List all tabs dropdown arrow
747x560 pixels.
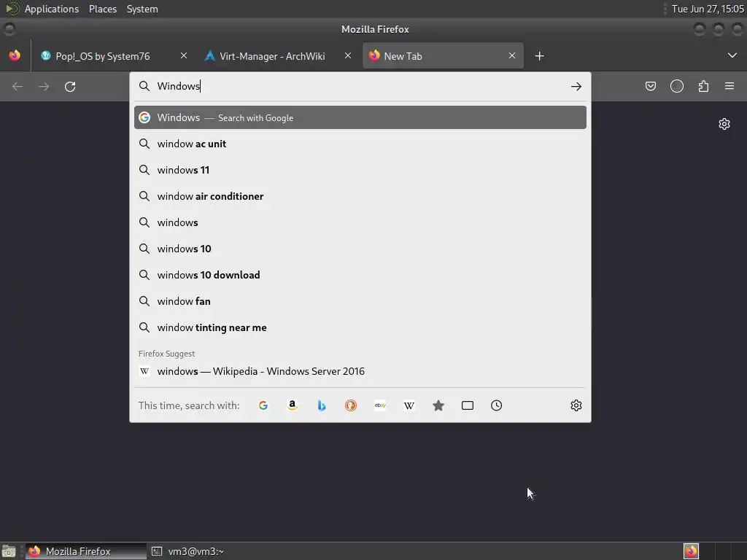pyautogui.click(x=732, y=55)
